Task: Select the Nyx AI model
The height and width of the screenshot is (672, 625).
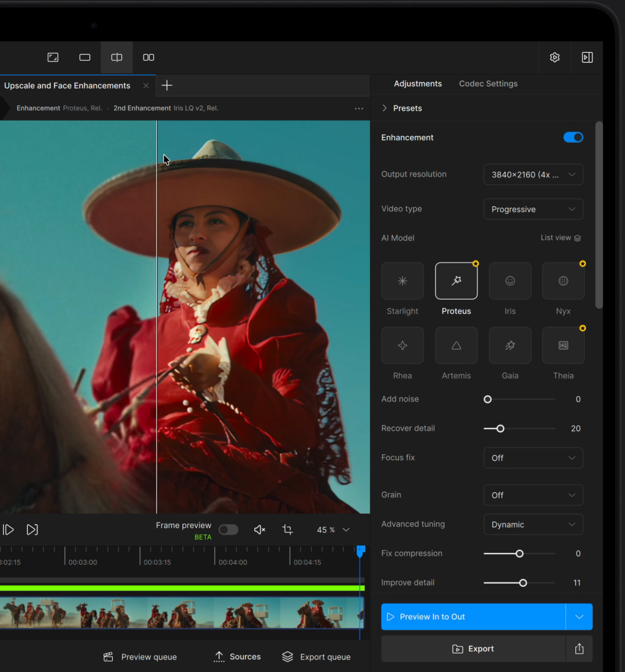Action: coord(563,281)
